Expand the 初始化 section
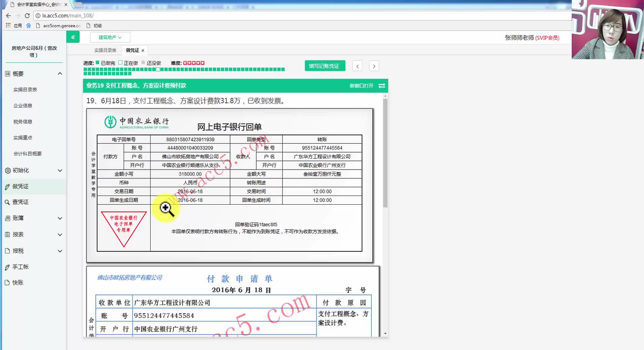The height and width of the screenshot is (350, 644). point(60,171)
